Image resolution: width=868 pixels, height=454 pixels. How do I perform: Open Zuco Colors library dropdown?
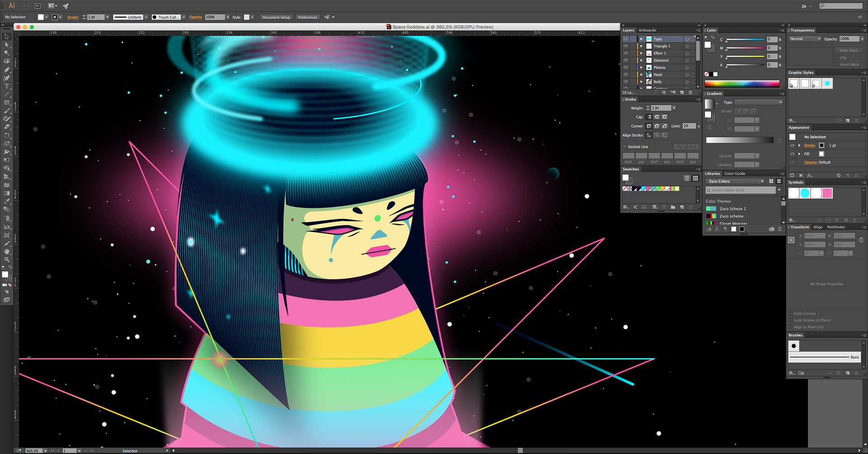point(735,181)
